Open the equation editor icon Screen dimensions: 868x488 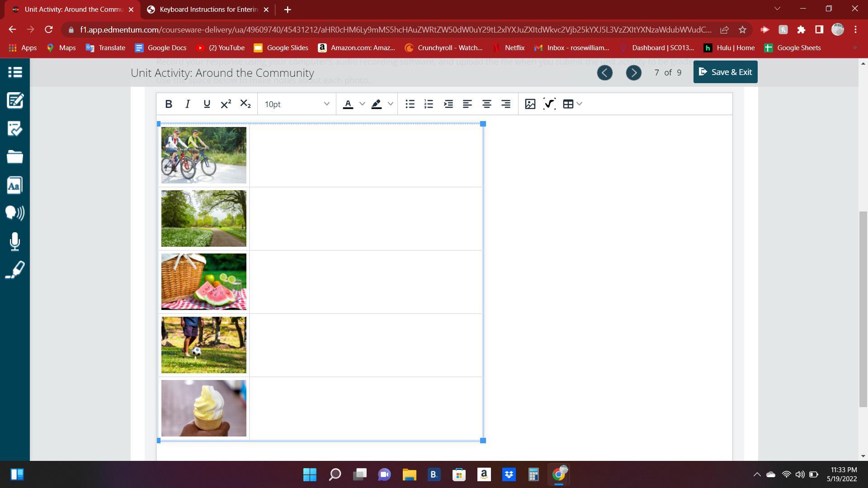coord(549,104)
